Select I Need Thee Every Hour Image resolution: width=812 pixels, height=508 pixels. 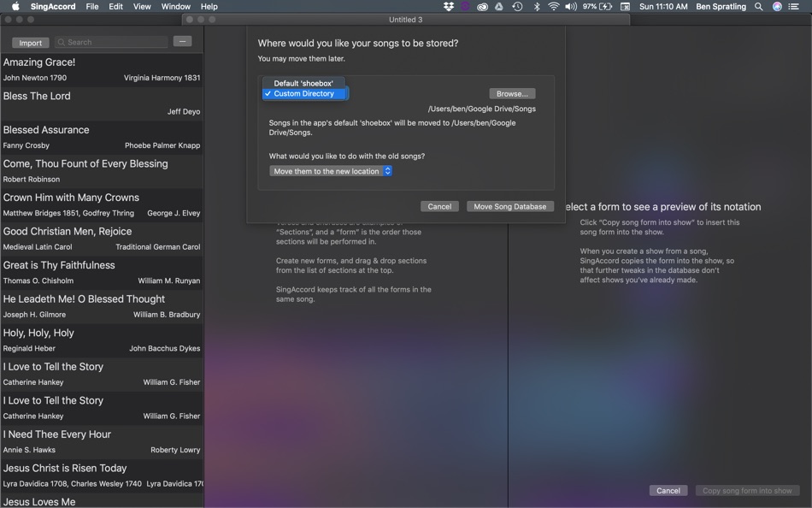click(102, 441)
